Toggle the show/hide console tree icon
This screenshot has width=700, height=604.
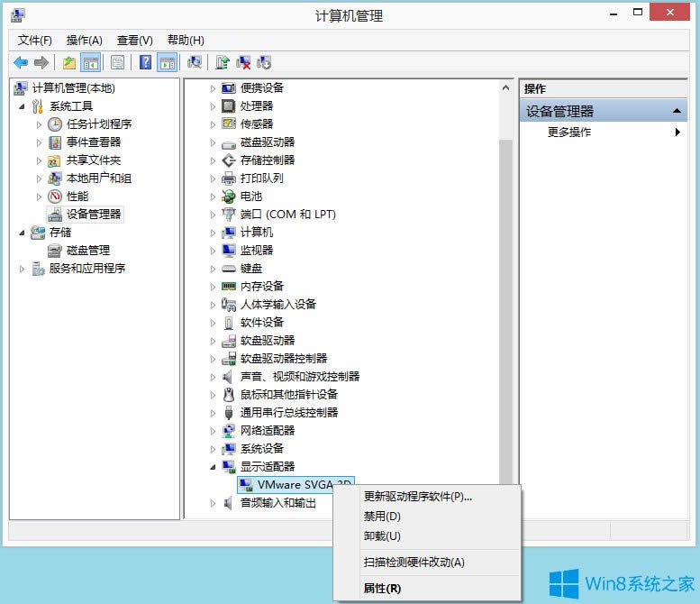pyautogui.click(x=90, y=62)
